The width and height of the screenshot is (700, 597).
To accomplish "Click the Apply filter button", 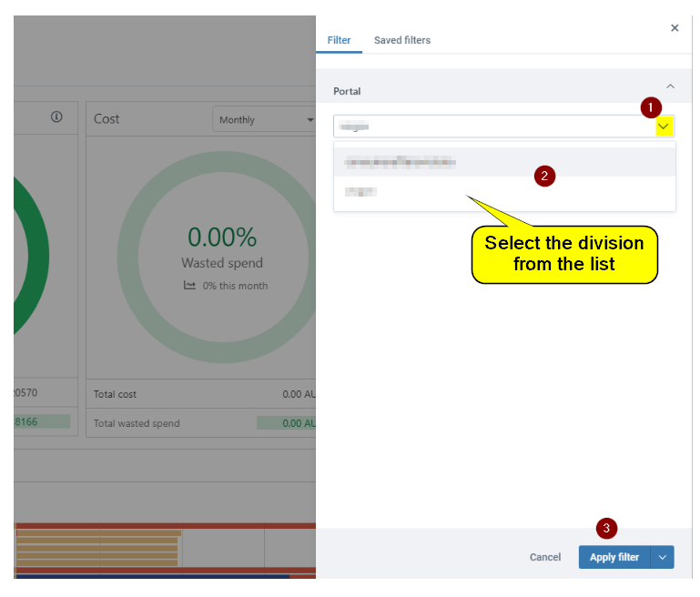I will tap(614, 557).
